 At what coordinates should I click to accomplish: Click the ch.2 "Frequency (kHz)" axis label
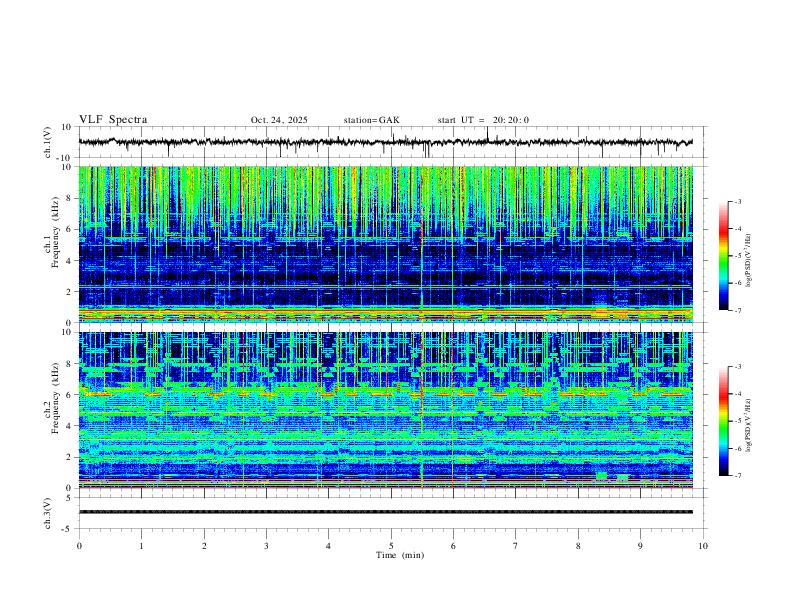point(55,398)
